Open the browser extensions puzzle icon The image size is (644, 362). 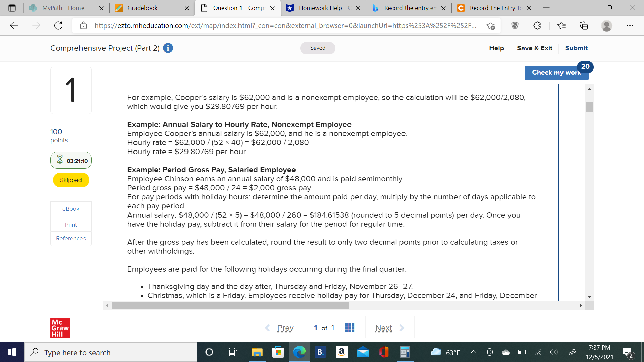click(x=537, y=26)
